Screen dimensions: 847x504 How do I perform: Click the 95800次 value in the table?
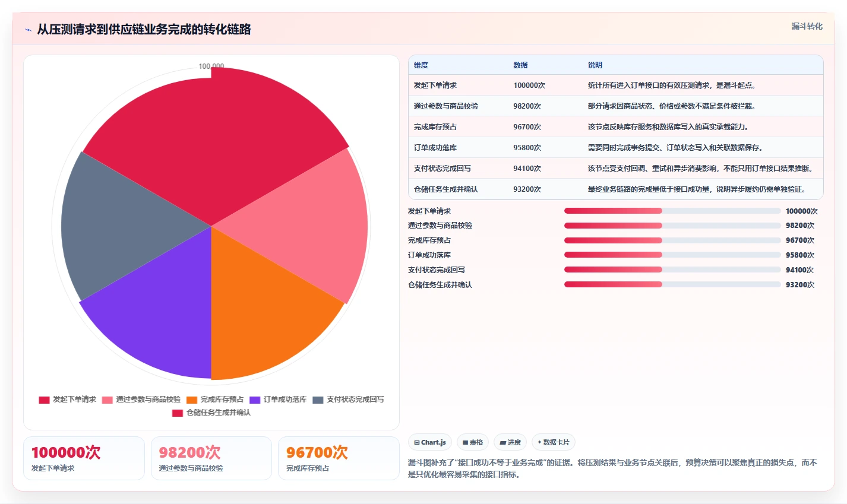(527, 148)
